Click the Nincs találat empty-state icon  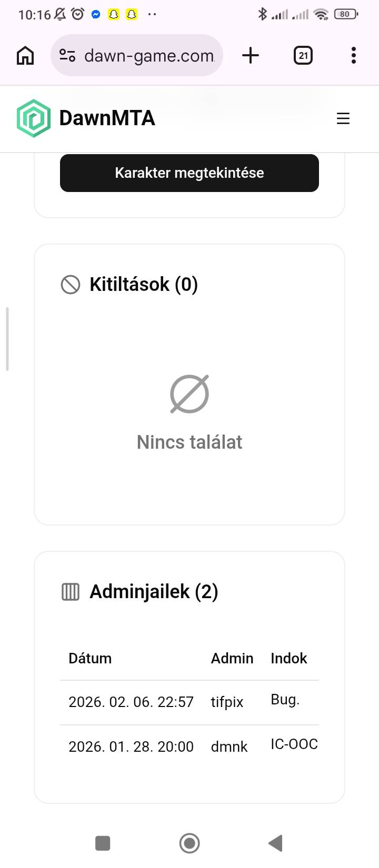189,394
